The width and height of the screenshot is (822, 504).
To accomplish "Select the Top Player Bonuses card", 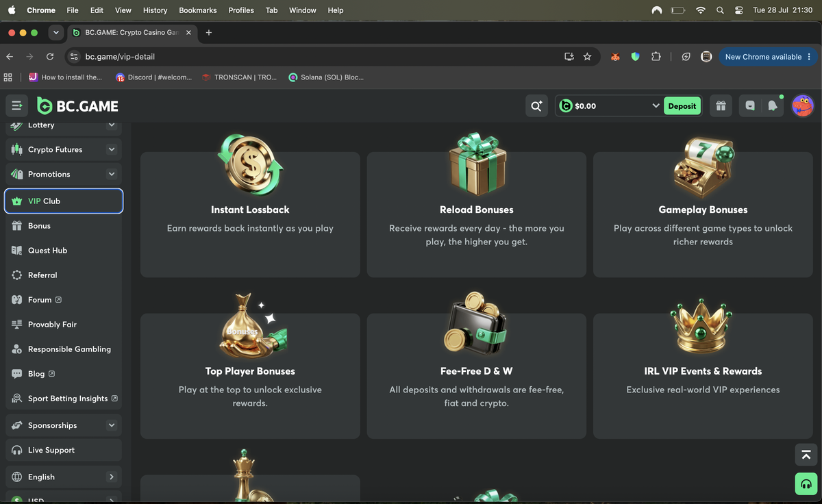I will click(250, 376).
